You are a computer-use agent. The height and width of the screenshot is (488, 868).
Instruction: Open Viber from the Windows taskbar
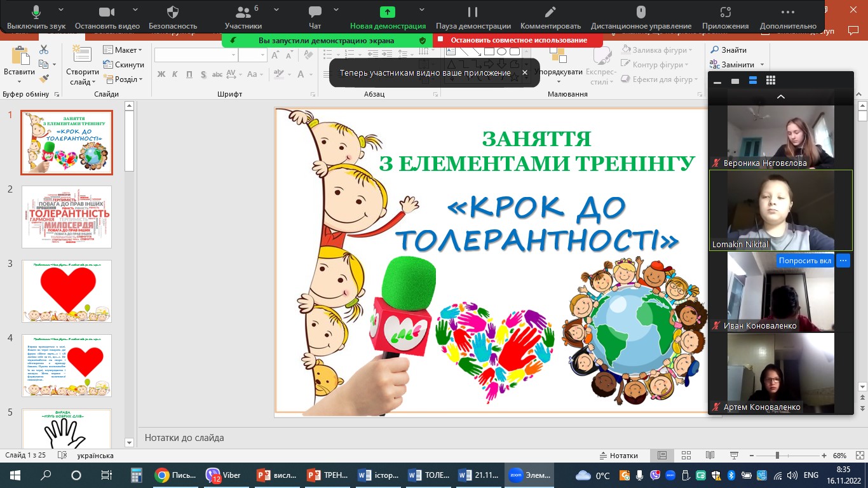(224, 475)
